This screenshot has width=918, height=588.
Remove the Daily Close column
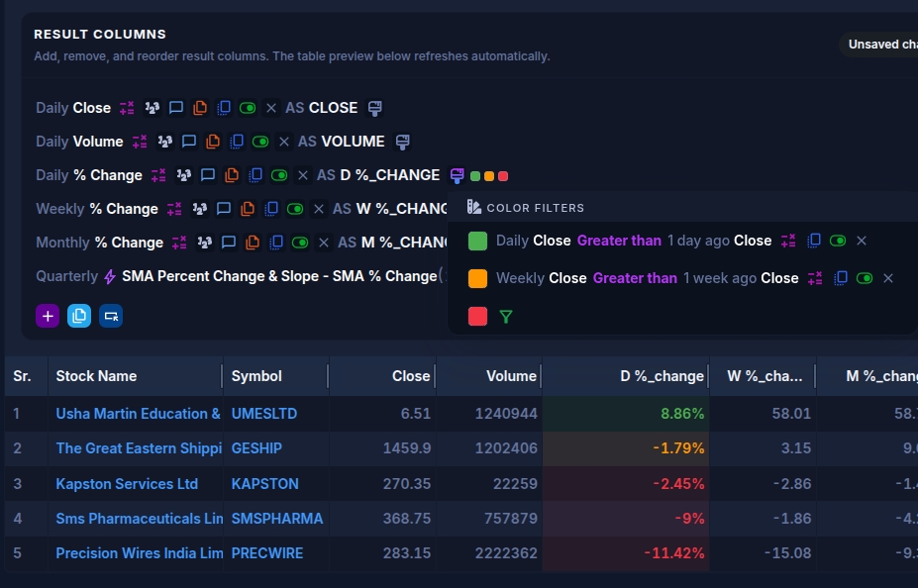point(271,108)
